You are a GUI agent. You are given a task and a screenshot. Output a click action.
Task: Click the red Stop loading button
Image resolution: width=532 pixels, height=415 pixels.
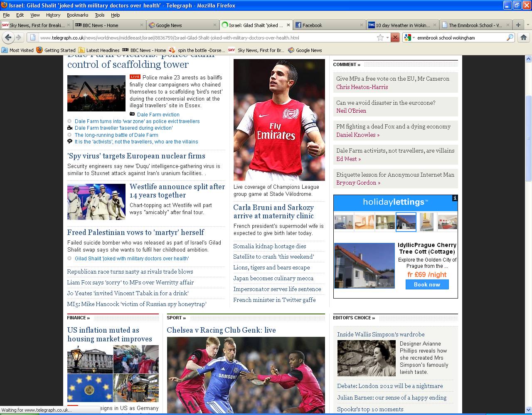tap(395, 37)
